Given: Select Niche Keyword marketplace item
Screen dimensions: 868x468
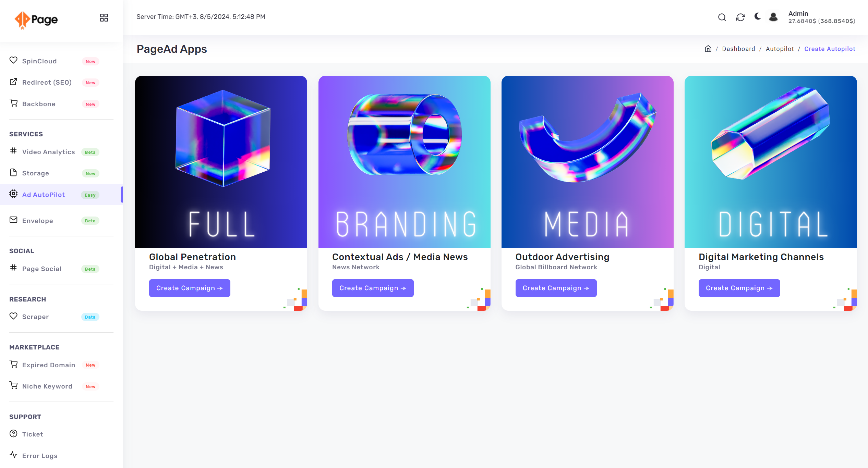Looking at the screenshot, I should point(47,386).
